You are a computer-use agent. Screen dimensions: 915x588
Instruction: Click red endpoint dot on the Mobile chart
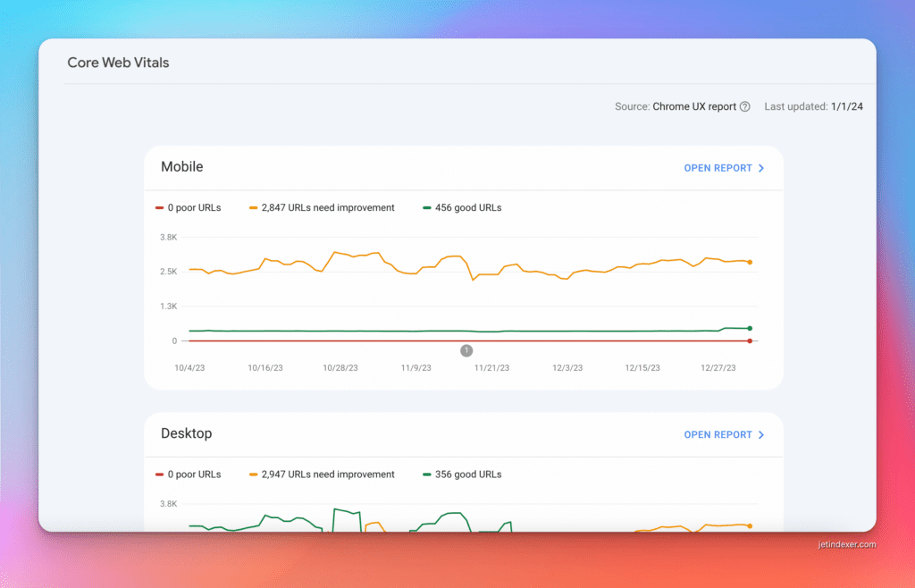coord(750,340)
